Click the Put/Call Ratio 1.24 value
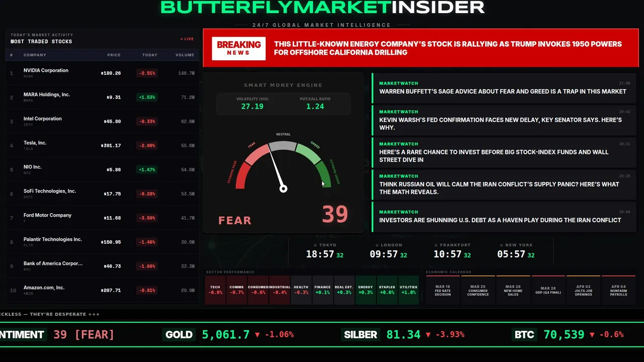Screen dimensions: 644x362 (x=315, y=107)
